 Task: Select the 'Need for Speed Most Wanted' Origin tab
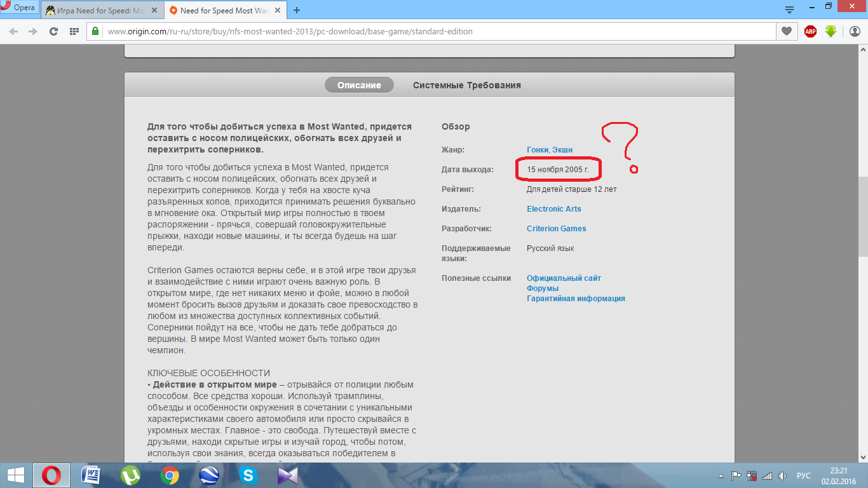point(225,10)
